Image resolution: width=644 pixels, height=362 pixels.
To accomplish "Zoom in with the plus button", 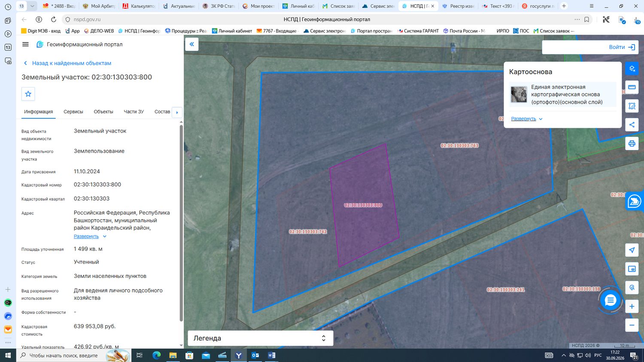I will pos(632,306).
